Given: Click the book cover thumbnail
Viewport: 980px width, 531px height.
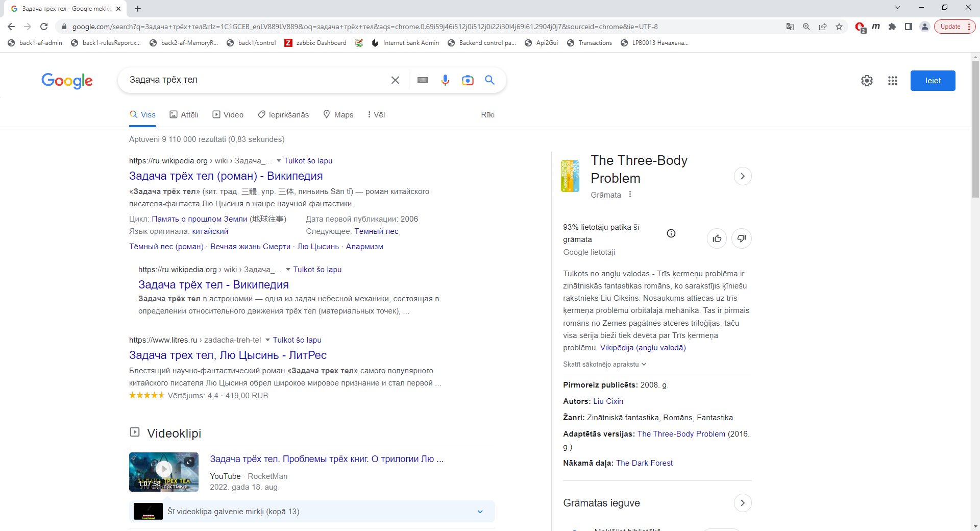Looking at the screenshot, I should tap(570, 176).
